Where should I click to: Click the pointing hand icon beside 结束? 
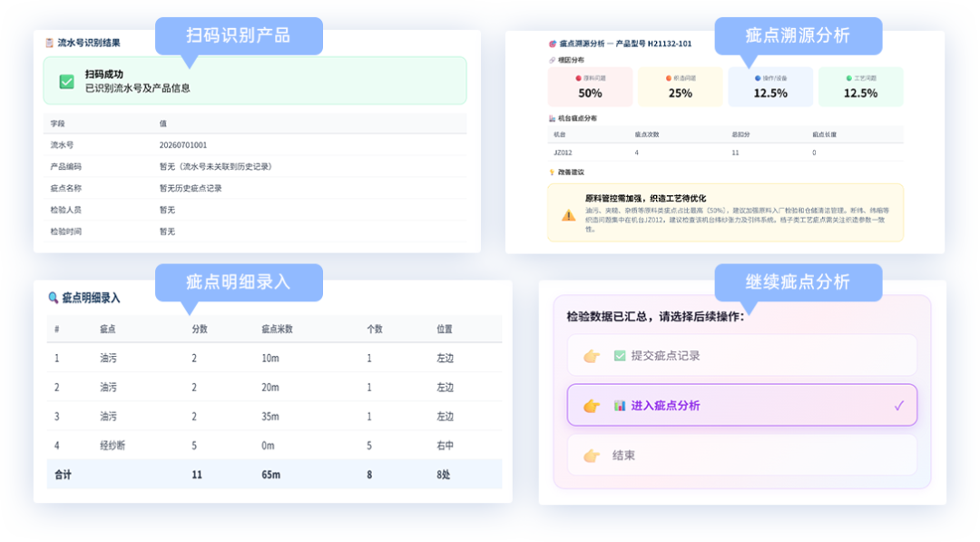[x=592, y=455]
